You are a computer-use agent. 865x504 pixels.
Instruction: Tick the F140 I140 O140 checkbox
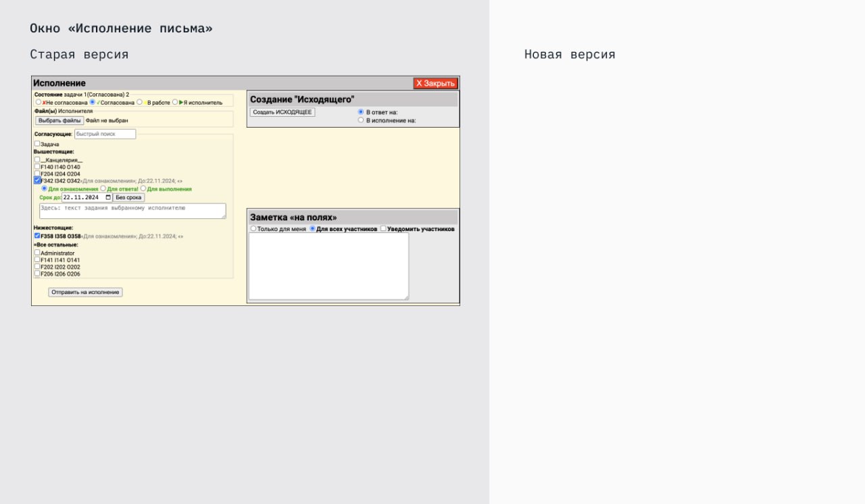(x=37, y=166)
